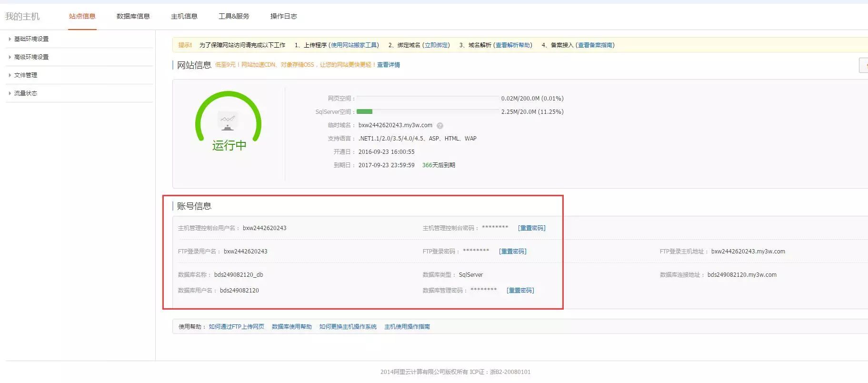Image resolution: width=868 pixels, height=383 pixels.
Task: Click the help icon beside temporary domain
Action: [440, 126]
